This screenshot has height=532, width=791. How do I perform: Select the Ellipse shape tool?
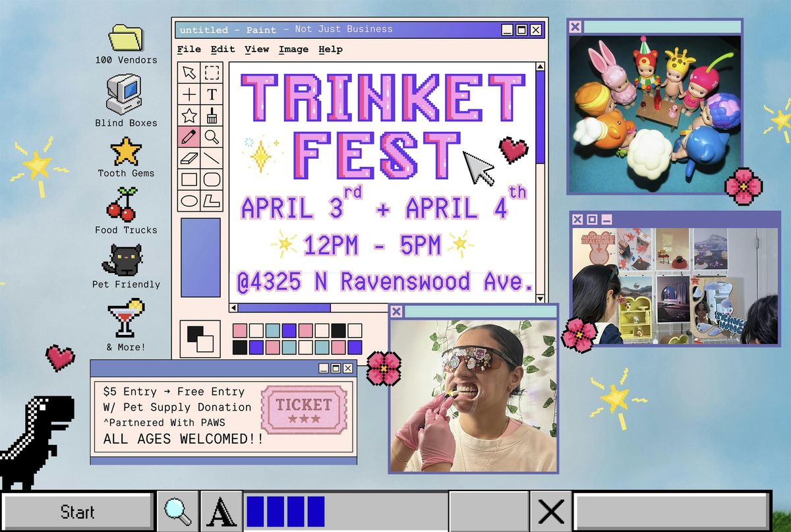[x=189, y=200]
